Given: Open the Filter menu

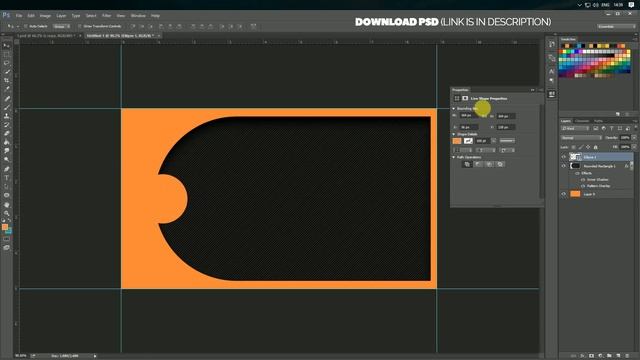Looking at the screenshot, I should point(106,16).
